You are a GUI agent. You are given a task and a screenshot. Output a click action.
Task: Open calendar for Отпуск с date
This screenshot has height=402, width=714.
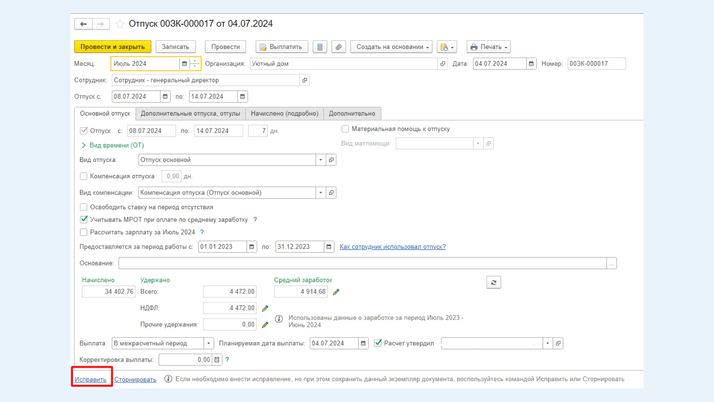165,97
